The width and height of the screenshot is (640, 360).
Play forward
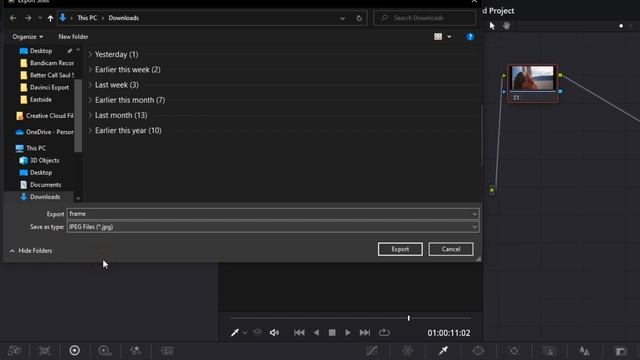coord(348,333)
